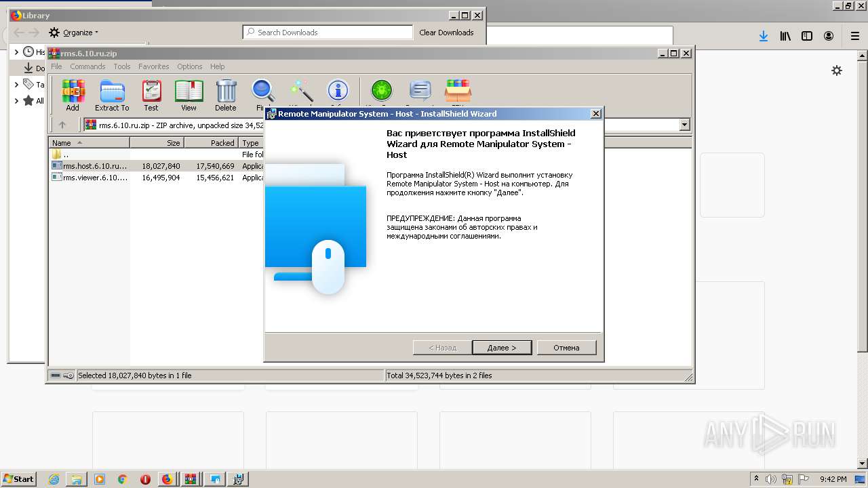Open the WinRAR Commands menu
This screenshot has width=868, height=488.
[x=87, y=66]
